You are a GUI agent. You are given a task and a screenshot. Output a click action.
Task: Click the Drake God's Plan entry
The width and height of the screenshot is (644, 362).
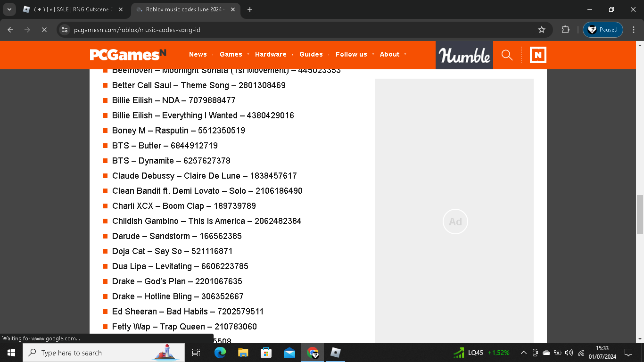tap(177, 281)
